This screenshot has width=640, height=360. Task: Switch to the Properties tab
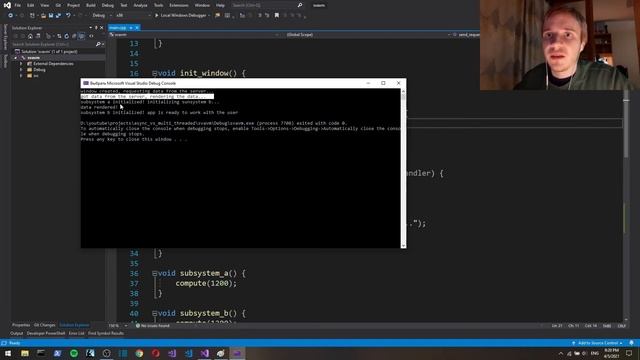[21, 325]
